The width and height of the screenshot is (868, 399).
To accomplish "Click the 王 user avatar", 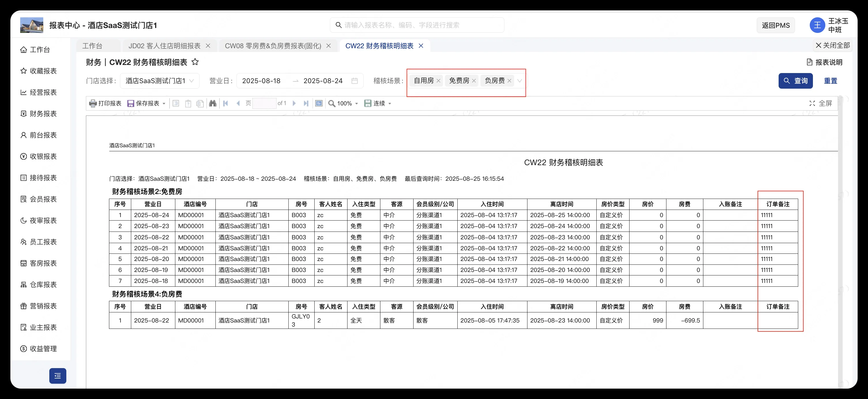I will tap(817, 25).
